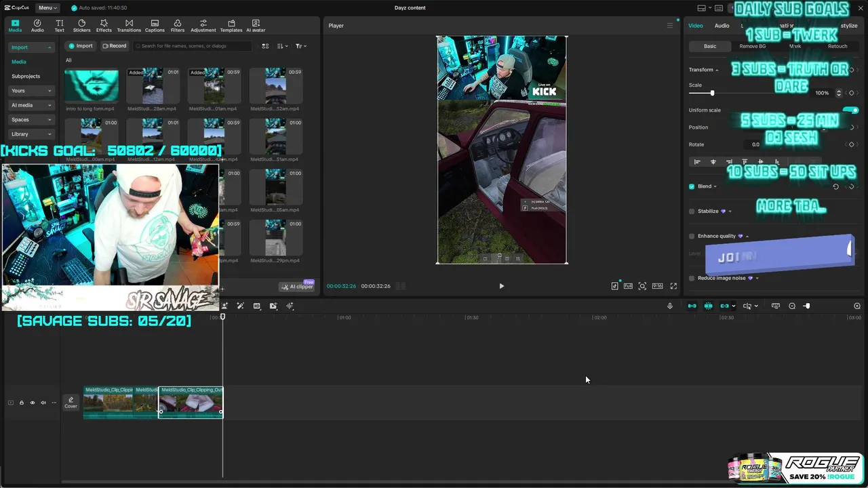Screen dimensions: 868x488
Task: Click the Player zoom-to-fit magnifier icon
Action: point(642,286)
